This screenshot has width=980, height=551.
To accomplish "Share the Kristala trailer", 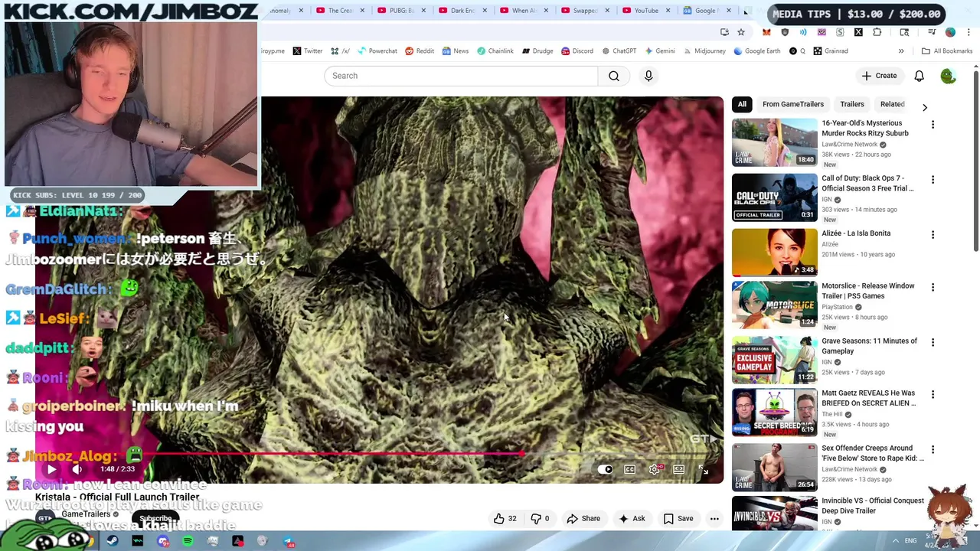I will 583,519.
